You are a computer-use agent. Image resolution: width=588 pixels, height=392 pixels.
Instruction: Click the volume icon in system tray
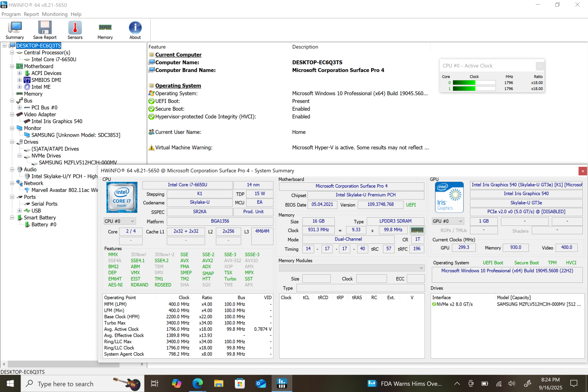click(x=512, y=383)
